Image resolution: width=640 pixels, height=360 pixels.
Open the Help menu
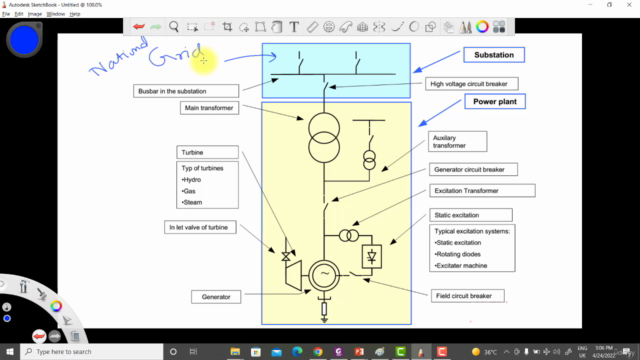[x=75, y=14]
